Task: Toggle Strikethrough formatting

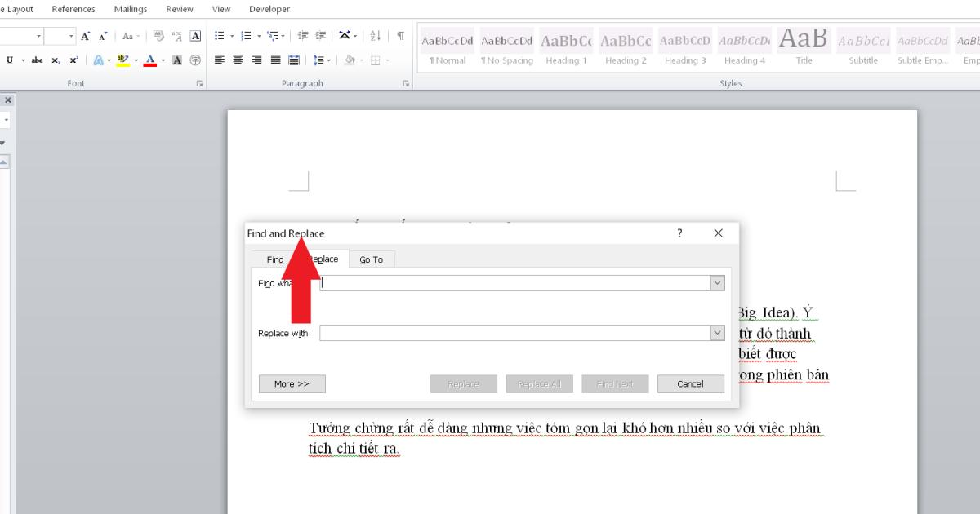Action: click(x=38, y=60)
